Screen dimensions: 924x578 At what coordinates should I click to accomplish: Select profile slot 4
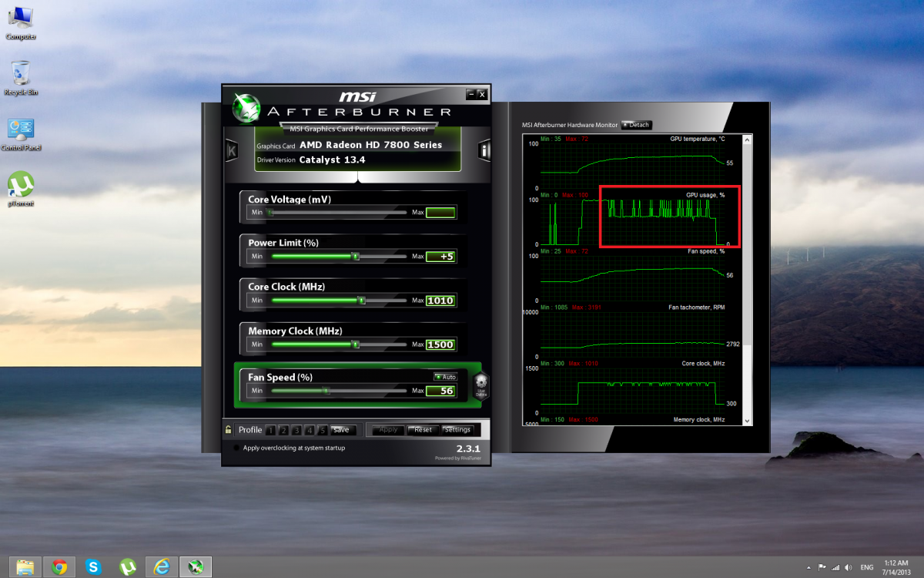click(x=310, y=430)
